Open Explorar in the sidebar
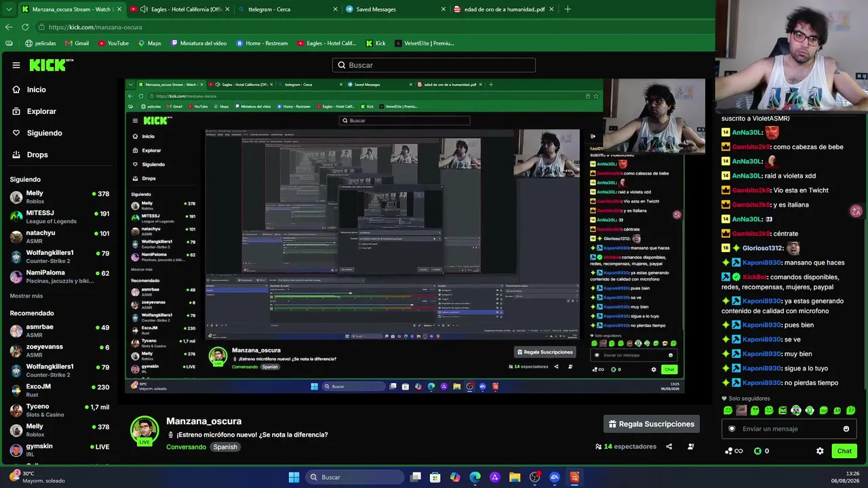868x488 pixels. [x=34, y=111]
